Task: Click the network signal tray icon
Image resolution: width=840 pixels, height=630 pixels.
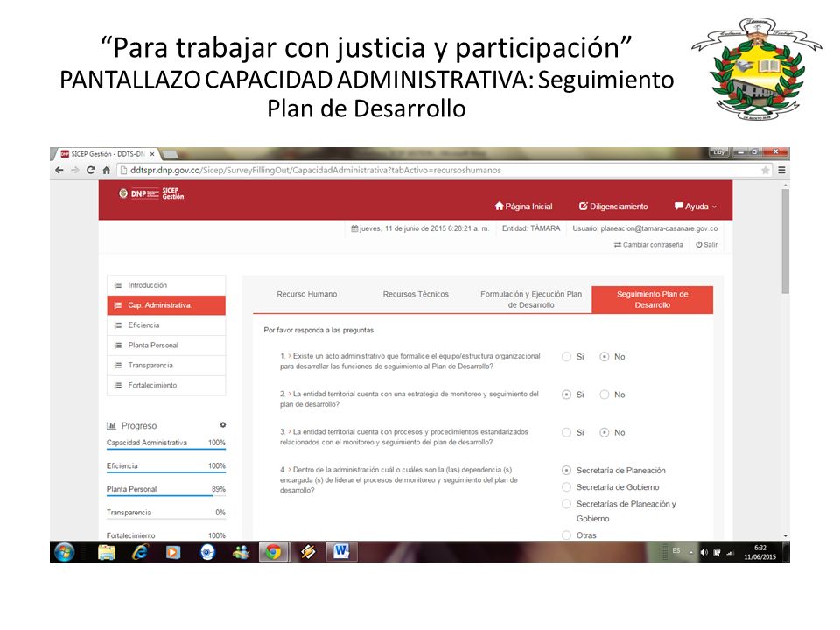Action: (x=730, y=552)
